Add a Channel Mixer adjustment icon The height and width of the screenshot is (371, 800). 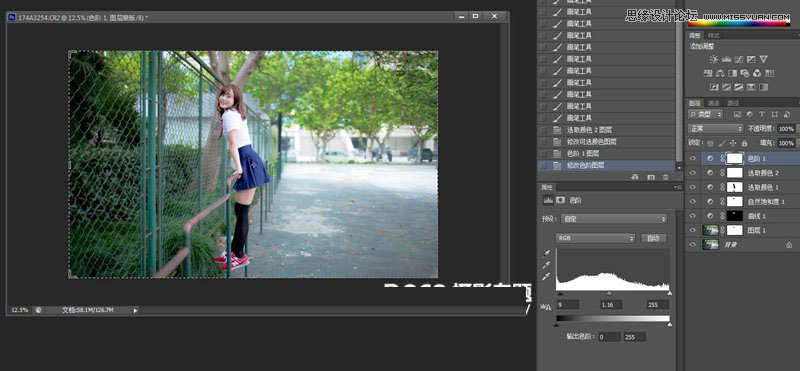757,73
